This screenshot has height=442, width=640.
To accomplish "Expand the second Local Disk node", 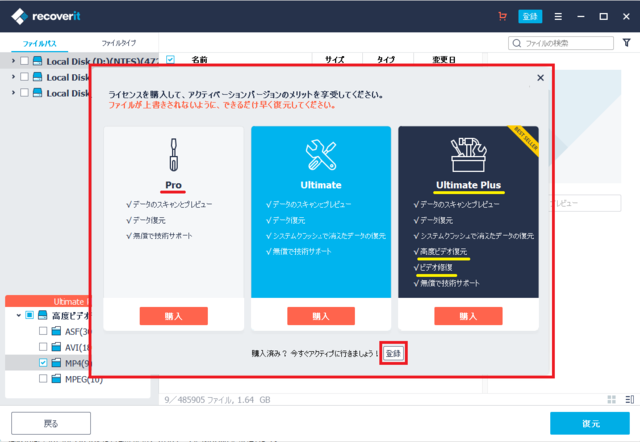I will (x=13, y=77).
